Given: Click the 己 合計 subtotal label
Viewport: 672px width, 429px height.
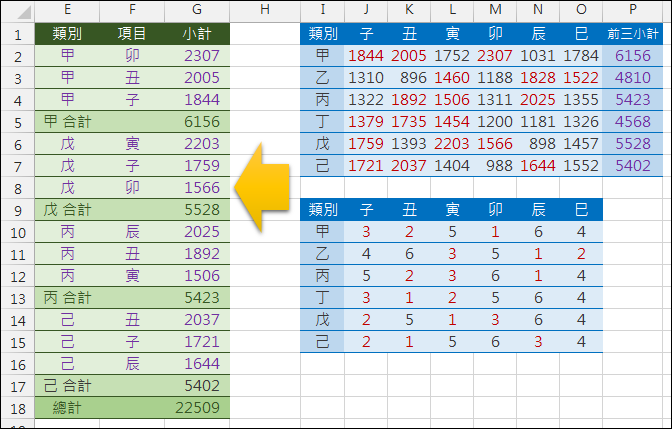Looking at the screenshot, I should coord(67,386).
